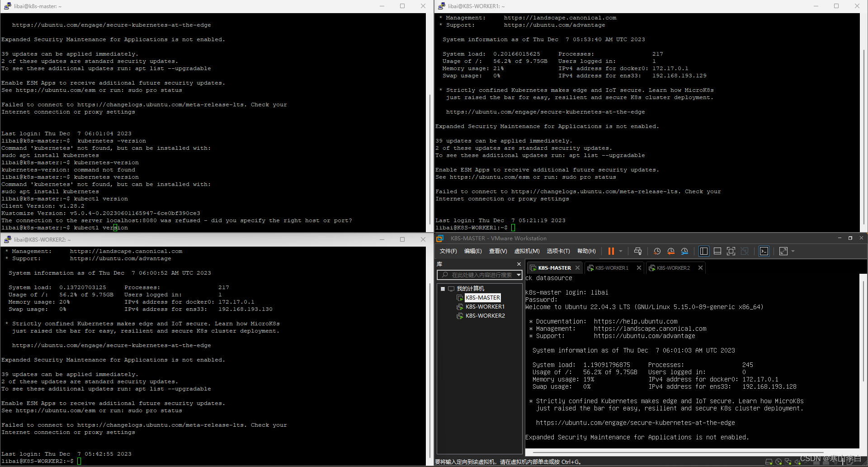The height and width of the screenshot is (467, 868).
Task: Collapse the 我的计算机 tree node
Action: coord(443,289)
